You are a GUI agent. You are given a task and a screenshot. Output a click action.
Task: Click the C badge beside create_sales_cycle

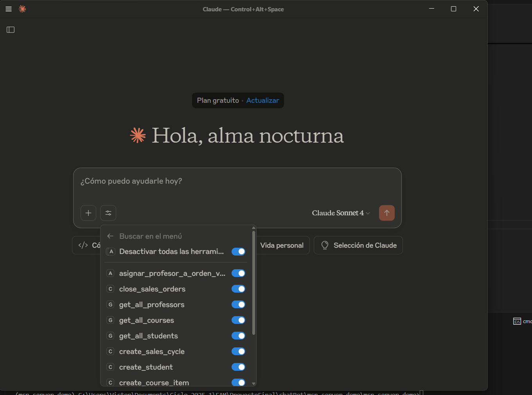[110, 352]
